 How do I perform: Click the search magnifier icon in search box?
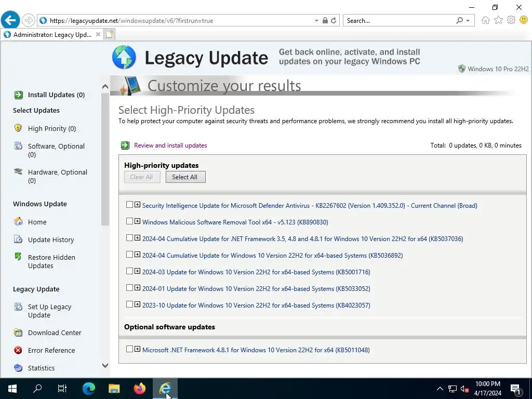[459, 20]
